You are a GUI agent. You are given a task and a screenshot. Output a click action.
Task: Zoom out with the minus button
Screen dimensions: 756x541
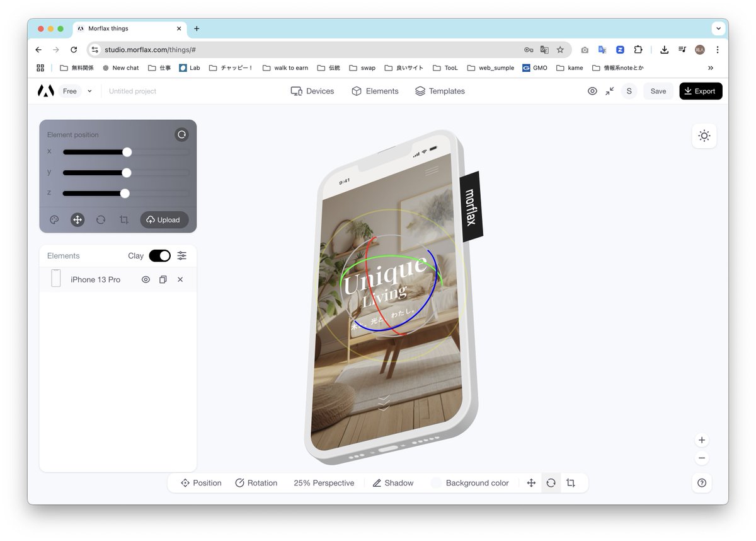click(x=702, y=458)
